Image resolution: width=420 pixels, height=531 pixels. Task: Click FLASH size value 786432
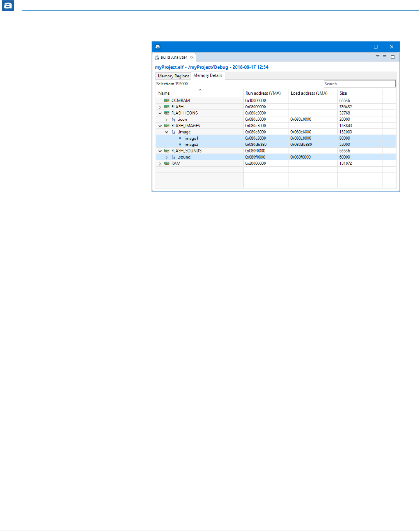coord(346,107)
